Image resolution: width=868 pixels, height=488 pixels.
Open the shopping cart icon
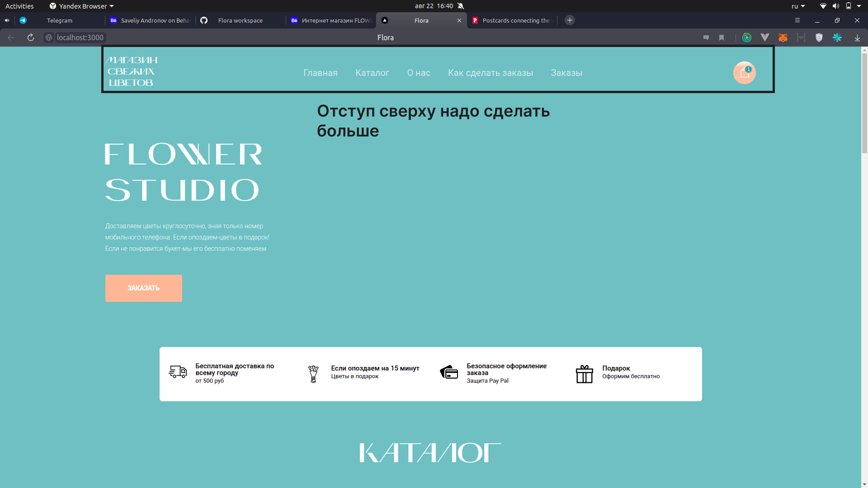click(744, 73)
